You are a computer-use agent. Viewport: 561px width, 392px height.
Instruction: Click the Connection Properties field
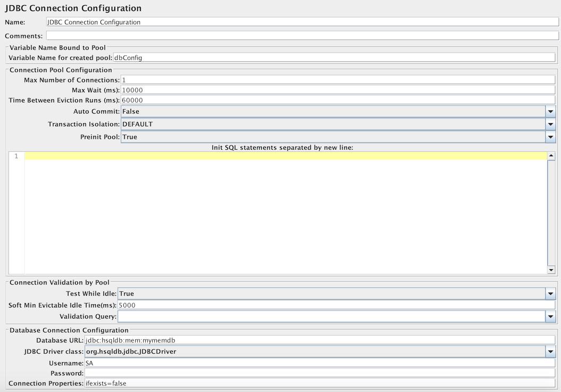(x=320, y=383)
